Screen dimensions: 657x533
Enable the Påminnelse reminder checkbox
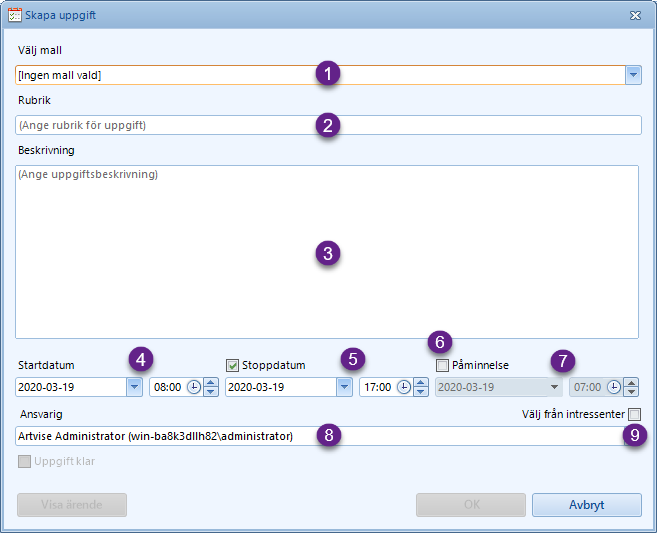pyautogui.click(x=442, y=365)
